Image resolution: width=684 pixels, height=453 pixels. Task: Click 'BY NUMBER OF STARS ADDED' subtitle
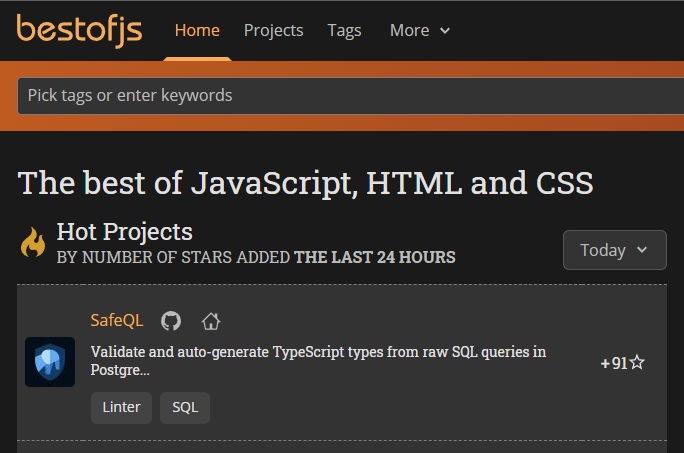tap(173, 257)
